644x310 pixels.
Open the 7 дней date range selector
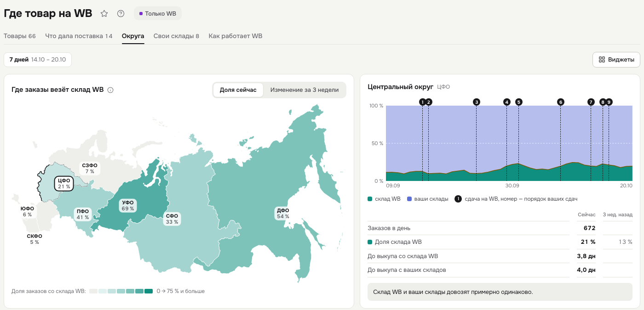38,60
